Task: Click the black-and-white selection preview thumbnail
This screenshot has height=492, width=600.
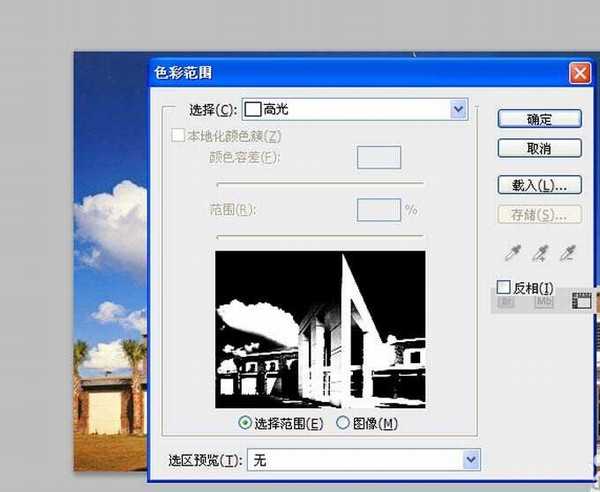Action: tap(320, 329)
